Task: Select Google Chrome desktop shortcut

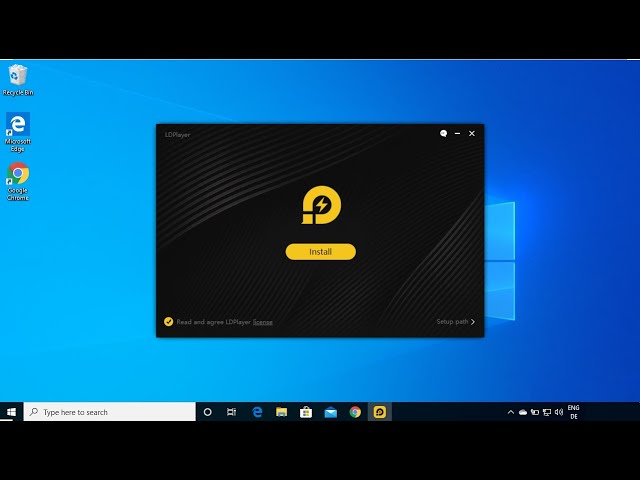Action: [18, 182]
